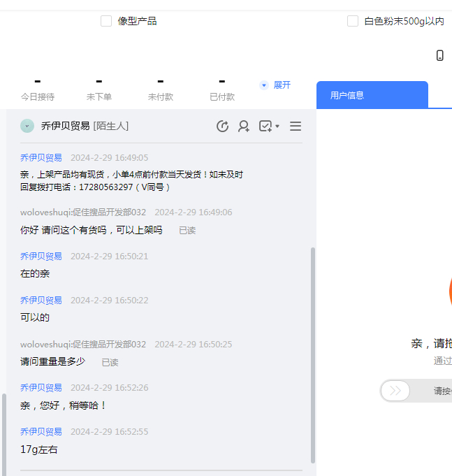452x476 pixels.
Task: Expand the stats panel with 展开
Action: point(282,85)
